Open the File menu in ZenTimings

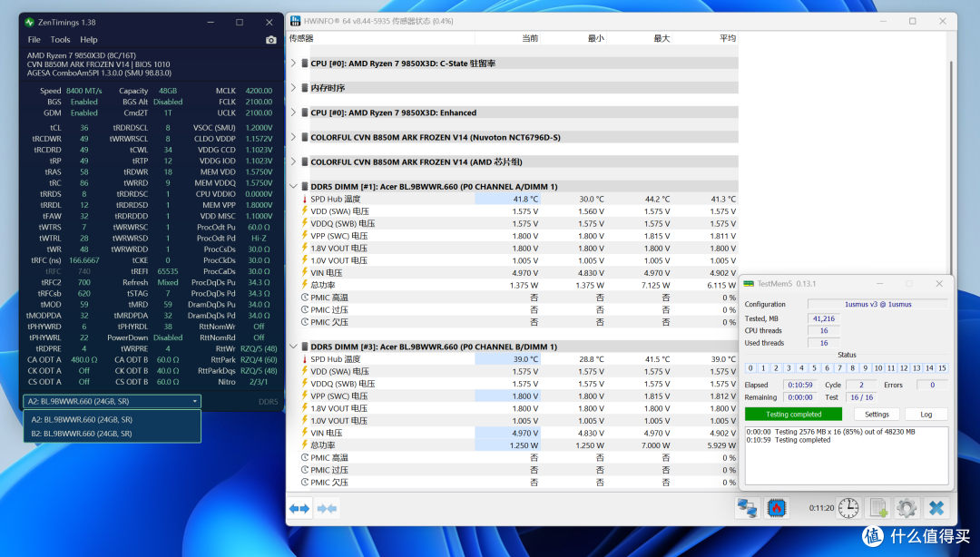tap(34, 39)
